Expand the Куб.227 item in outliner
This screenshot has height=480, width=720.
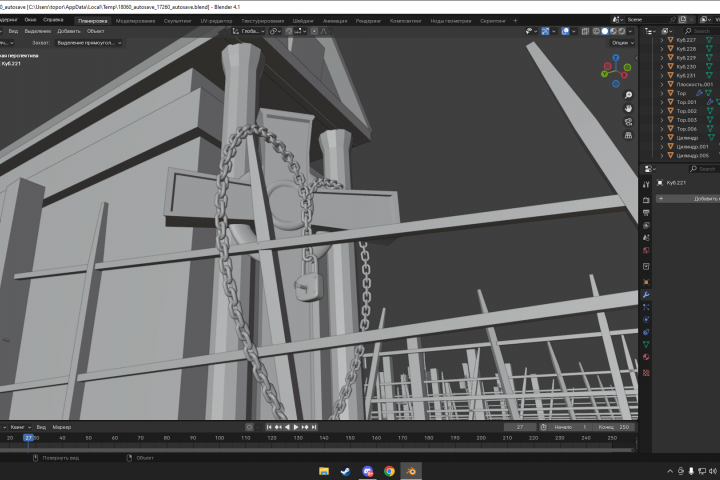662,40
